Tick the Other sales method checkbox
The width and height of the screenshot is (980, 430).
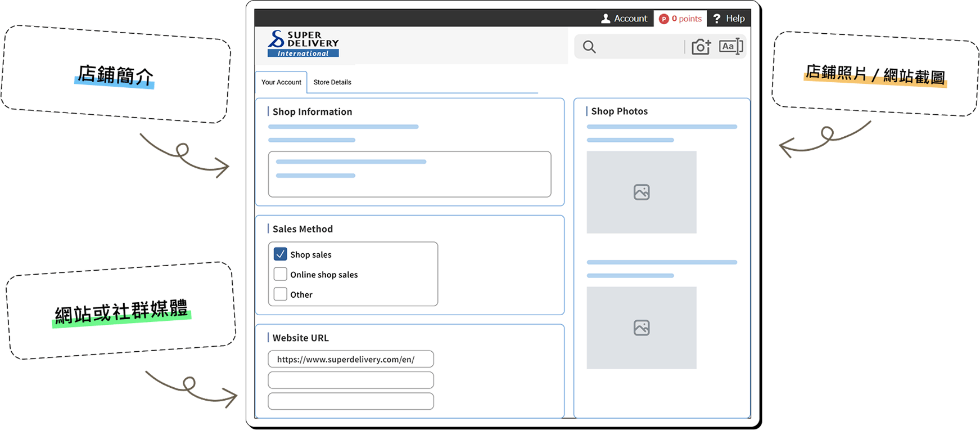[x=280, y=294]
